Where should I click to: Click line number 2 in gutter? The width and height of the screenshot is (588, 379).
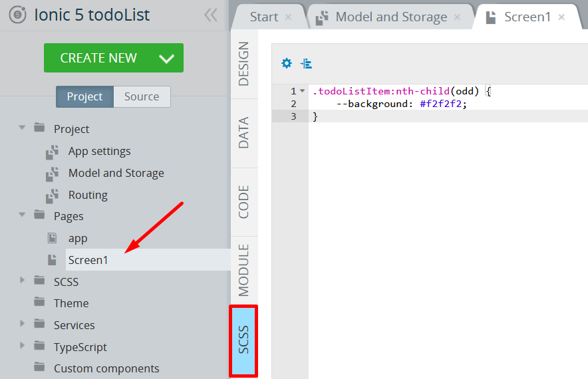point(293,104)
